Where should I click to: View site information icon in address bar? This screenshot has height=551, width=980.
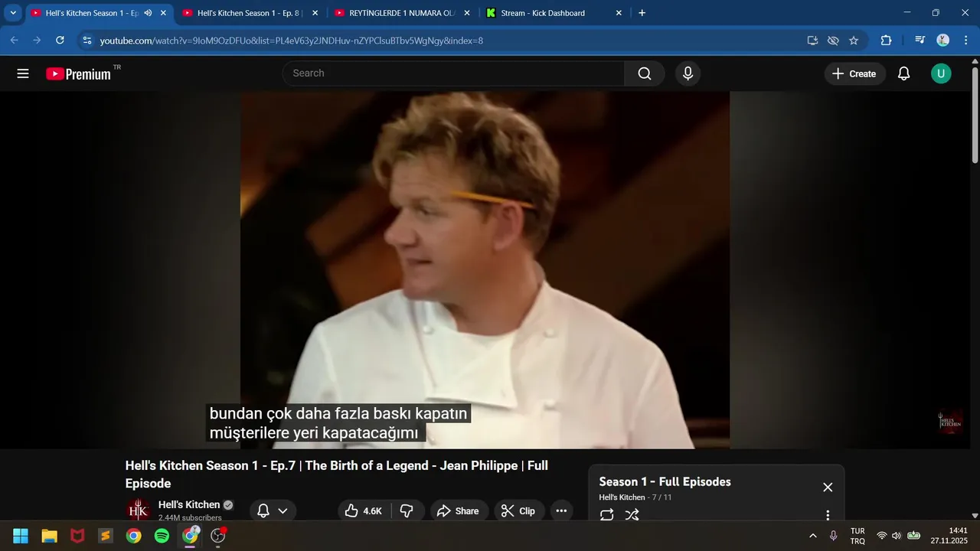point(87,41)
